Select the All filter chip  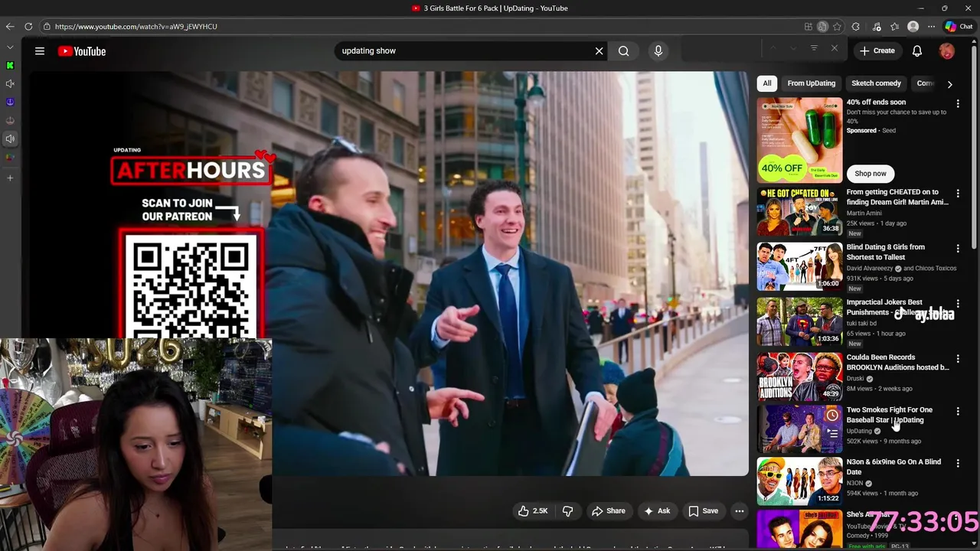pos(767,83)
